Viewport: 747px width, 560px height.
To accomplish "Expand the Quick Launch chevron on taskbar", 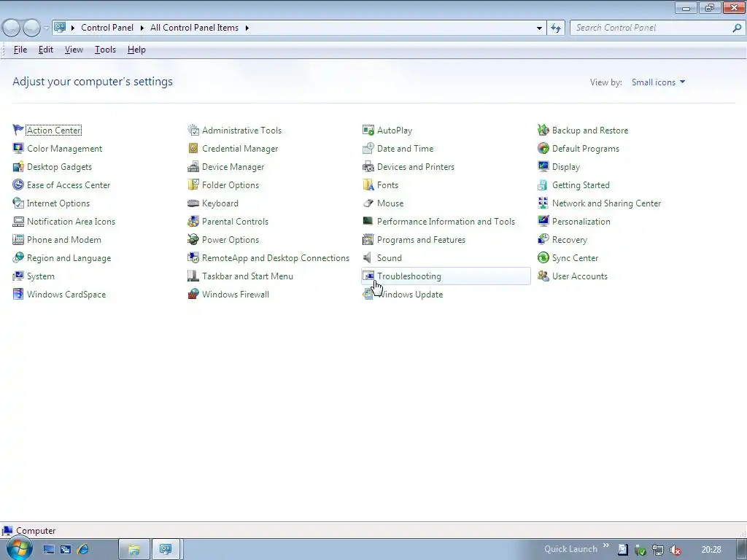I will 606,545.
